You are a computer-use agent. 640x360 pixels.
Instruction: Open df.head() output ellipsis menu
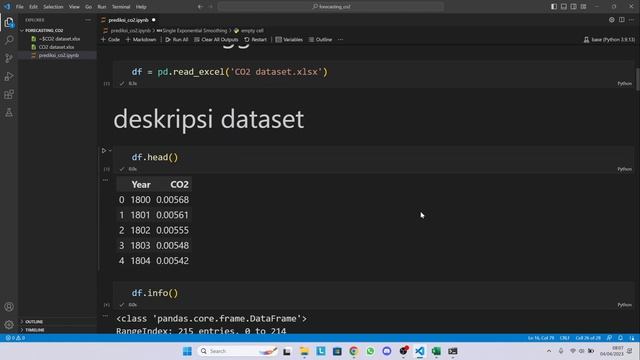point(105,180)
